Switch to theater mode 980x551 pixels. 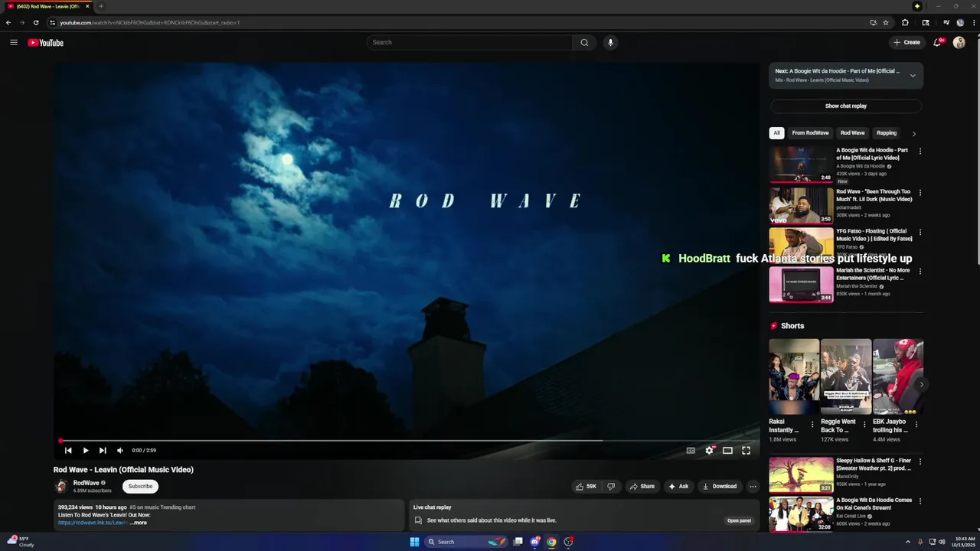[727, 451]
